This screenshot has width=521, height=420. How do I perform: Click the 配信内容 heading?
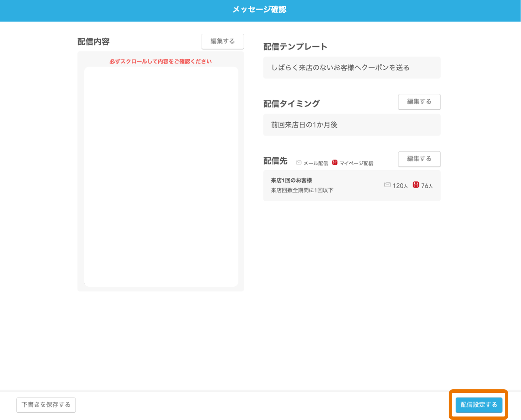tap(93, 42)
